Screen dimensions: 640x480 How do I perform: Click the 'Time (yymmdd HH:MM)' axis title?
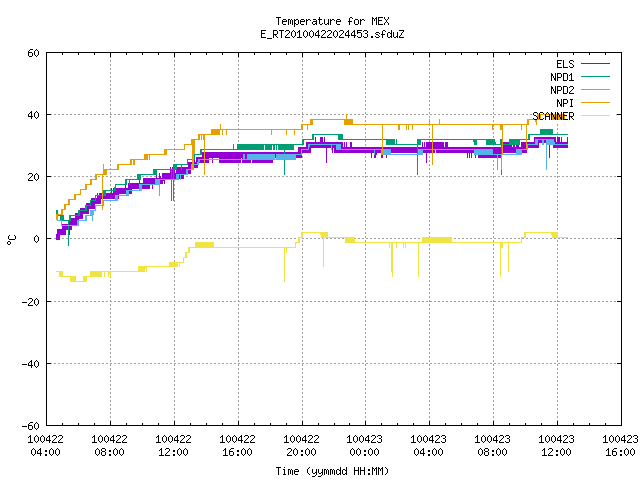[332, 471]
